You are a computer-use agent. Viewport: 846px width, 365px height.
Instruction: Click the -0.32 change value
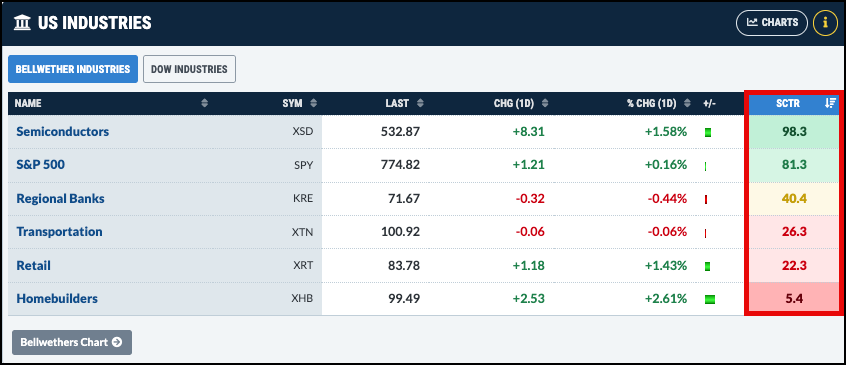[529, 198]
